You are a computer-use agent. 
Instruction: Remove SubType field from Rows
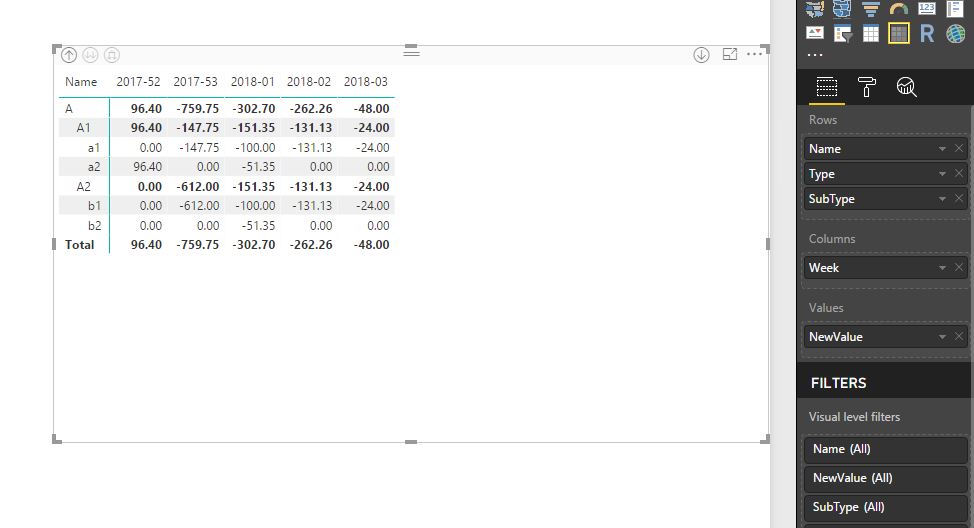coord(958,198)
